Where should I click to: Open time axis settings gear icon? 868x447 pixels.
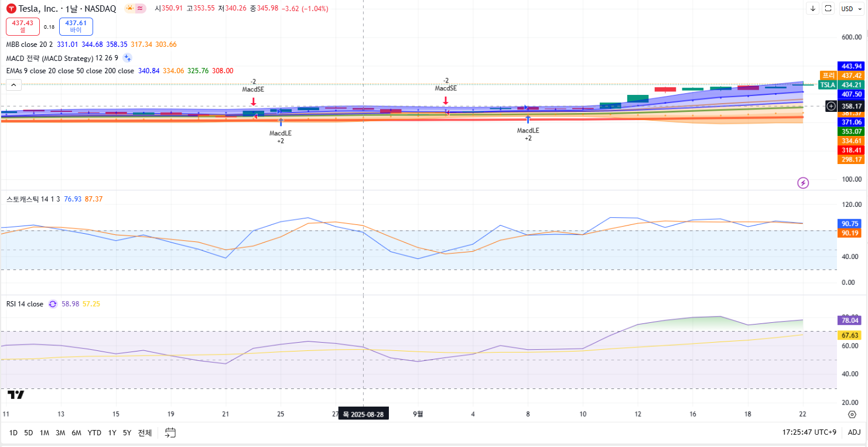852,414
